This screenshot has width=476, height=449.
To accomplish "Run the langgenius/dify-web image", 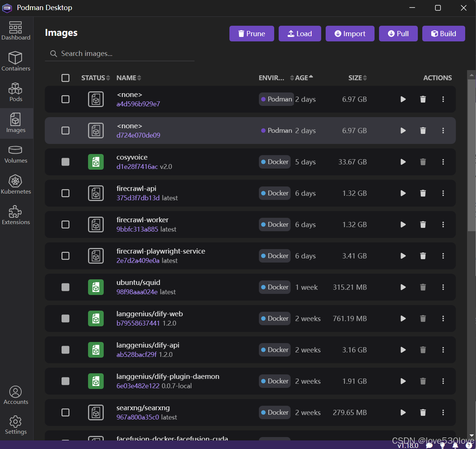I will click(x=403, y=318).
